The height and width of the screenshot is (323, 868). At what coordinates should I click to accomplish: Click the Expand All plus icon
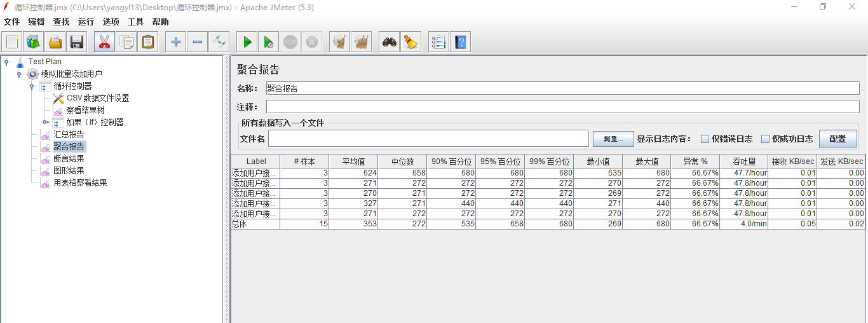[176, 43]
